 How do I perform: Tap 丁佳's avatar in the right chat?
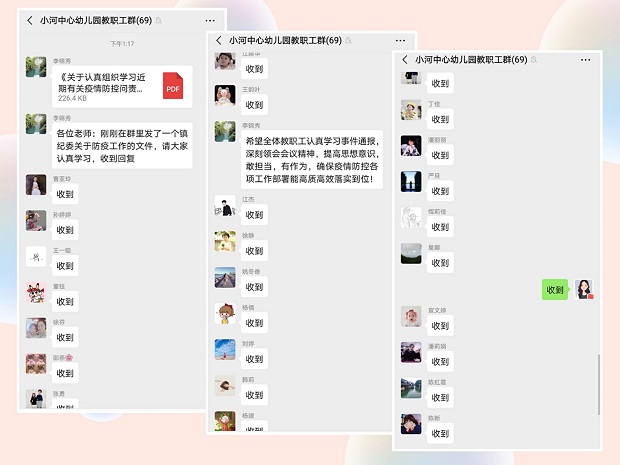[411, 109]
